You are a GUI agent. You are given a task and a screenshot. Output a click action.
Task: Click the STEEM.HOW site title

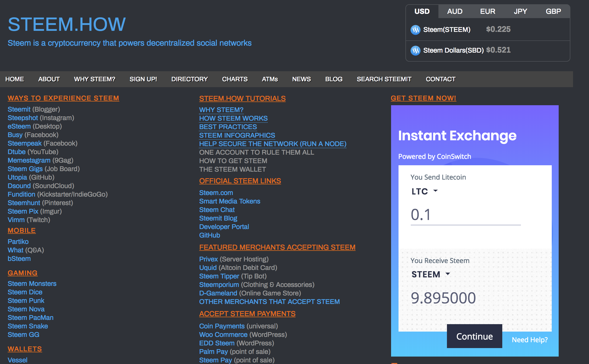[x=67, y=24]
